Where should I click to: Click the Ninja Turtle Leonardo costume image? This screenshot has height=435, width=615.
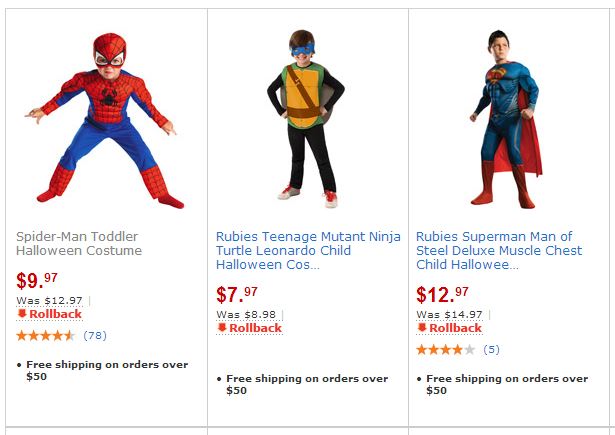point(307,118)
